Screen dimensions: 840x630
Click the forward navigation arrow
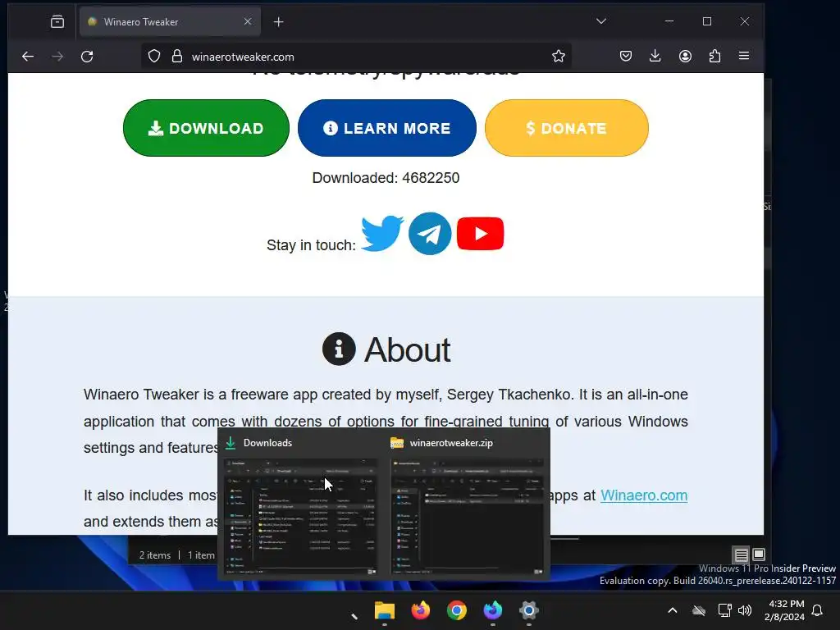[x=57, y=57]
